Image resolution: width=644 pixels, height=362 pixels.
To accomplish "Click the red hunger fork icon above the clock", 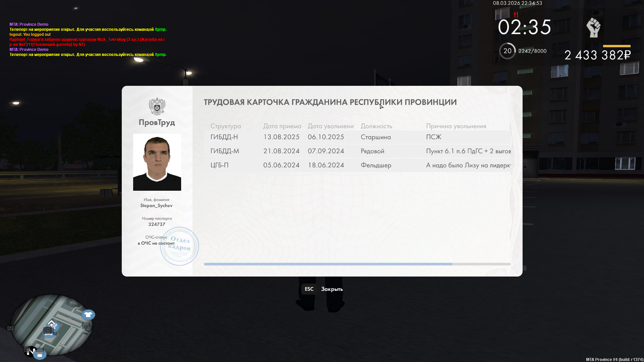I will (516, 15).
